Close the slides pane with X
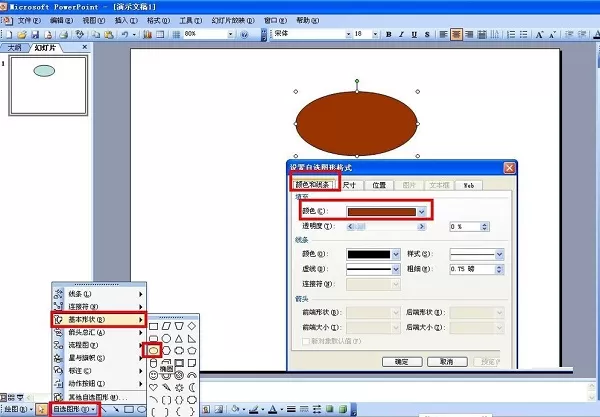Image resolution: width=600 pixels, height=417 pixels. coord(85,47)
